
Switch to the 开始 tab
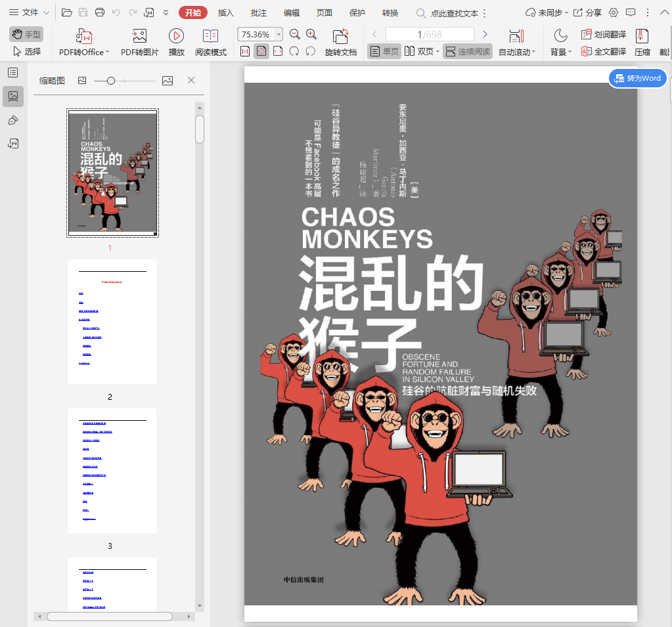[193, 13]
